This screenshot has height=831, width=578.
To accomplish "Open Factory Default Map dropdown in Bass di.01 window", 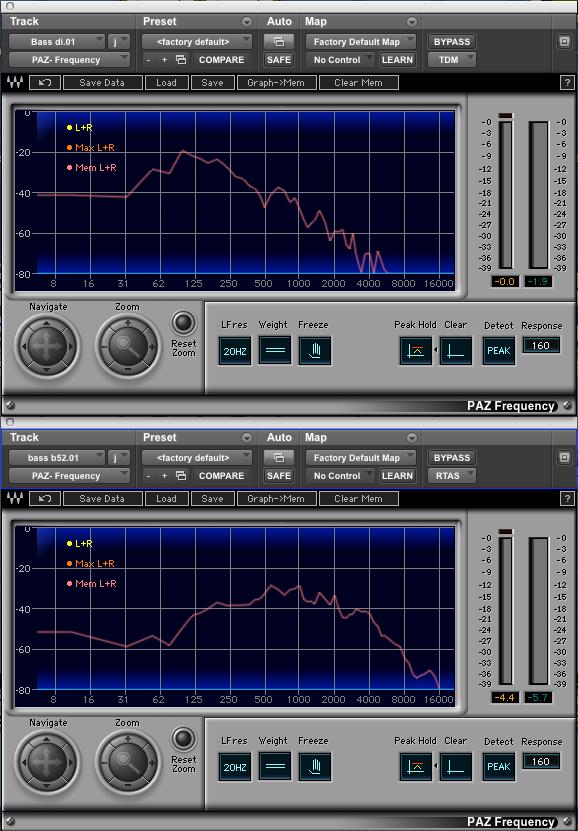I will click(361, 42).
